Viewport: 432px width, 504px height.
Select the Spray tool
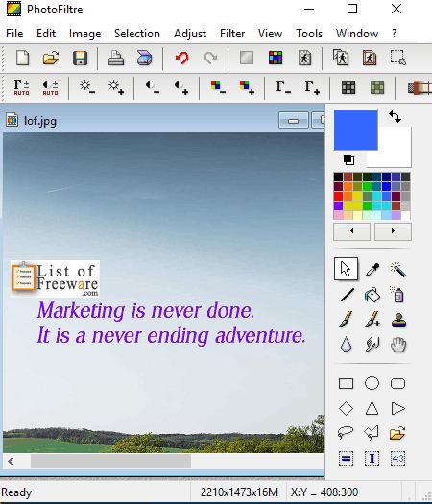click(397, 295)
